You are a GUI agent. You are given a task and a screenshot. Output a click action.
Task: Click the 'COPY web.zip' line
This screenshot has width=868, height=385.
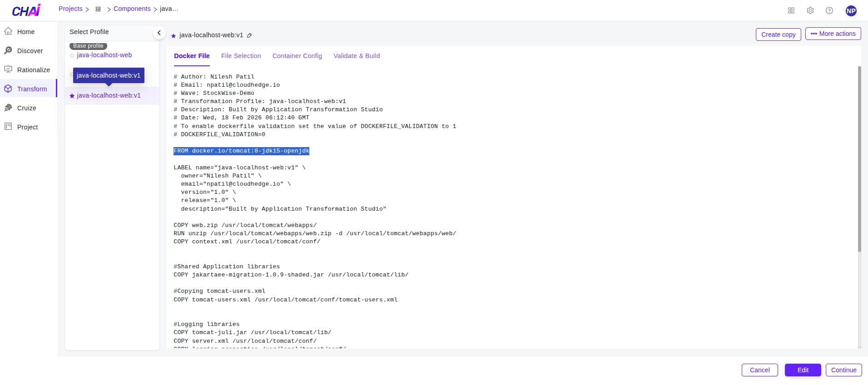pos(245,225)
